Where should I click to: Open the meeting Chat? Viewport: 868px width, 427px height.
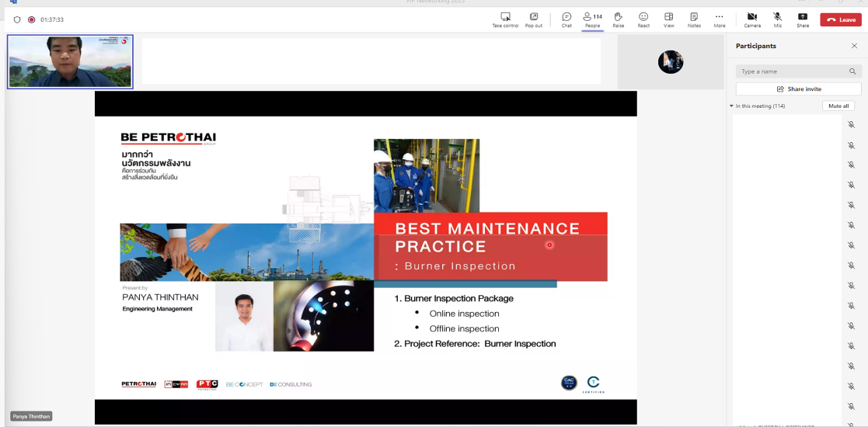click(x=566, y=20)
